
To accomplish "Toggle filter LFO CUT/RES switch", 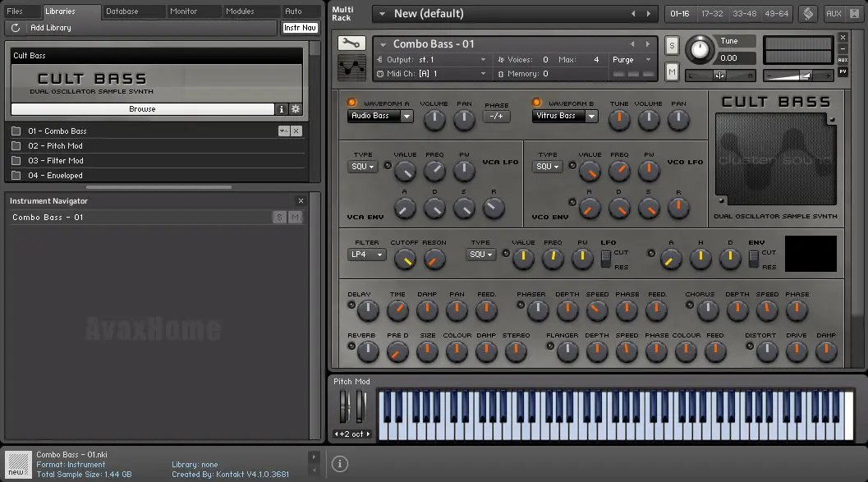I will coord(606,259).
